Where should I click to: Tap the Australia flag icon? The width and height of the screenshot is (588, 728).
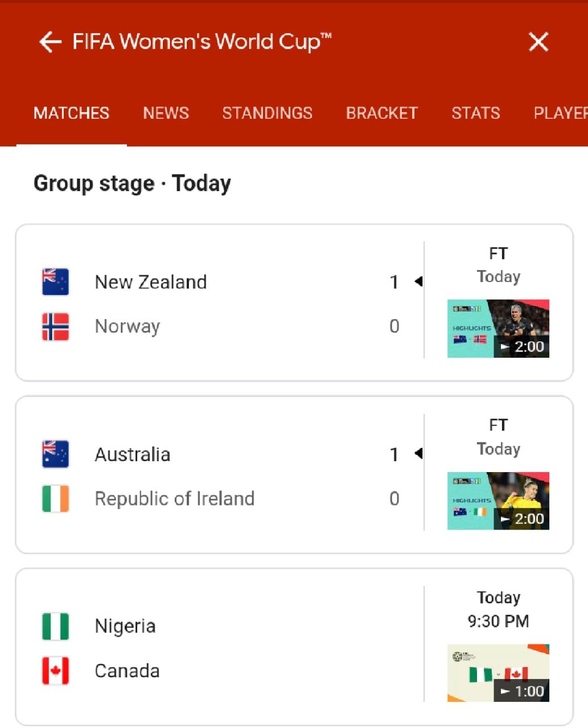[x=56, y=454]
